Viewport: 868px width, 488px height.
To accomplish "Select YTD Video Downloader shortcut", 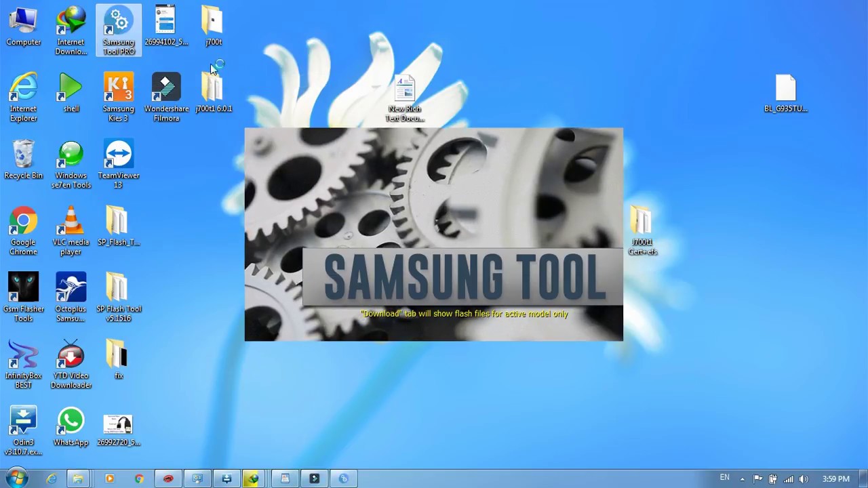I will click(71, 364).
